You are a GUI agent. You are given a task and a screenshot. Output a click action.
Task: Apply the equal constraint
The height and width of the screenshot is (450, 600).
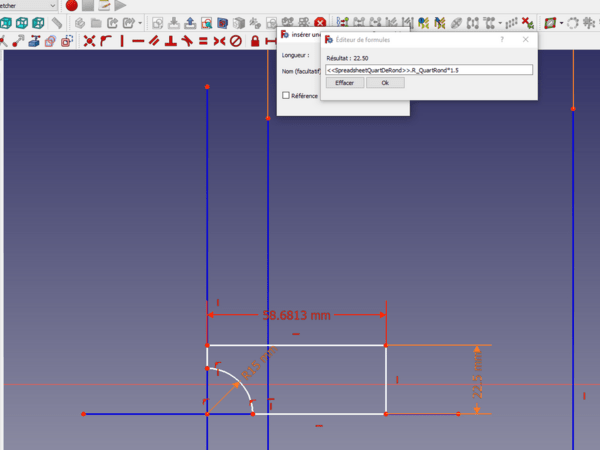pyautogui.click(x=203, y=41)
